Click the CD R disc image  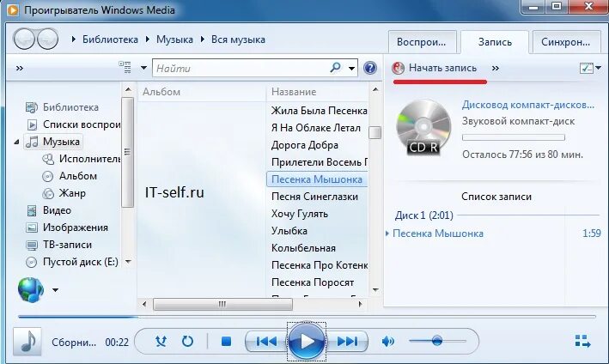423,127
